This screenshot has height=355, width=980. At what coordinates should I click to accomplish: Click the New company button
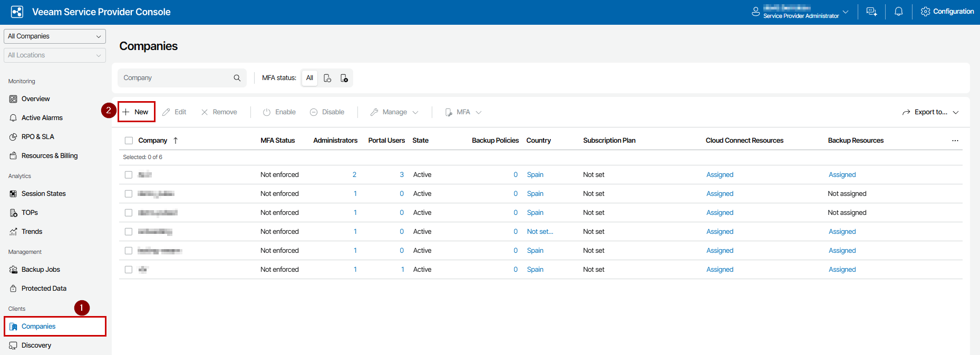point(136,112)
